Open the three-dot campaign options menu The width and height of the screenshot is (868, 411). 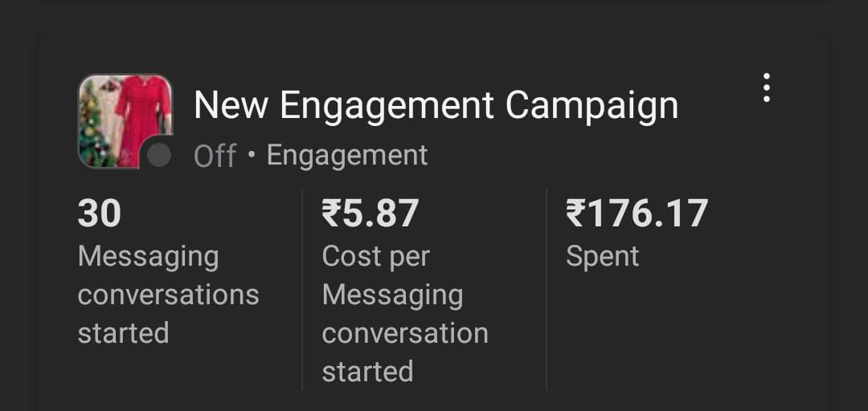click(766, 87)
